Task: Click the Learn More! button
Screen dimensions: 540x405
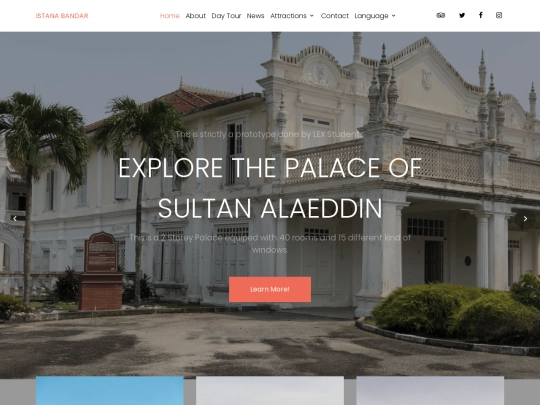Action: tap(270, 289)
